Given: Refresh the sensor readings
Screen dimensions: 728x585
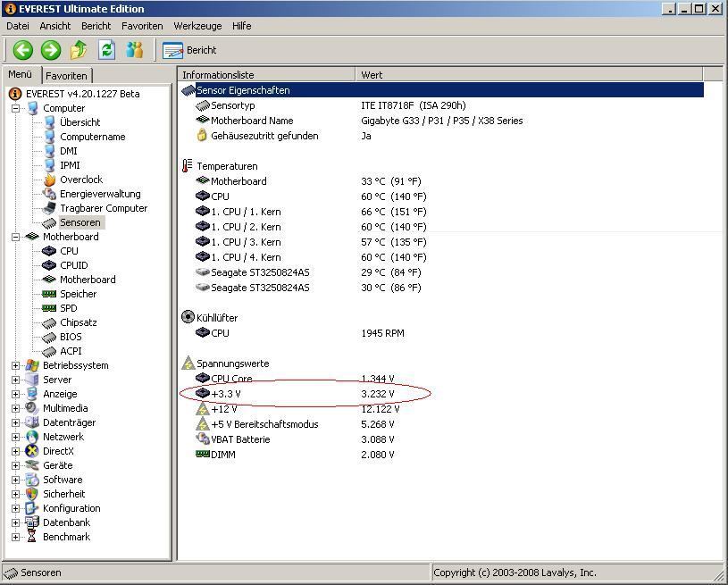Looking at the screenshot, I should coord(107,50).
